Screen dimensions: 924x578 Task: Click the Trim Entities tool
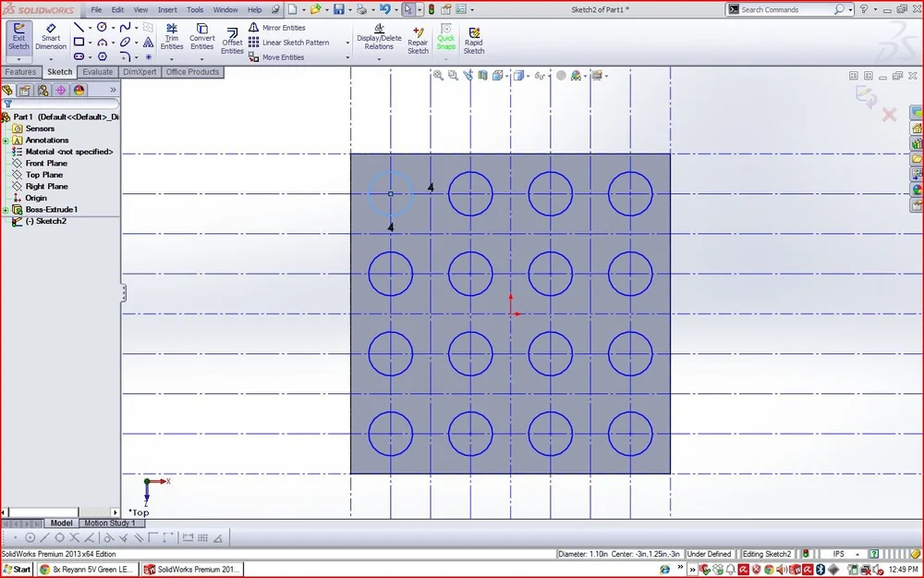(x=172, y=37)
